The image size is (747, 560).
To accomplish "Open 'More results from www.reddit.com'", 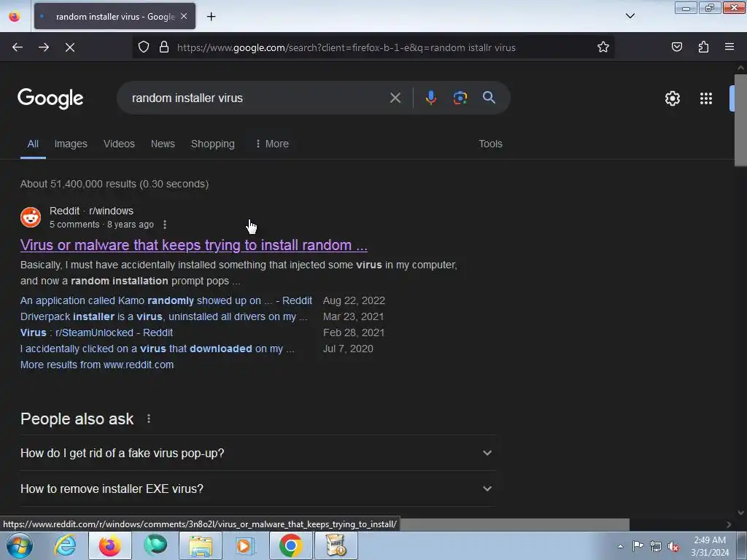I will point(97,365).
